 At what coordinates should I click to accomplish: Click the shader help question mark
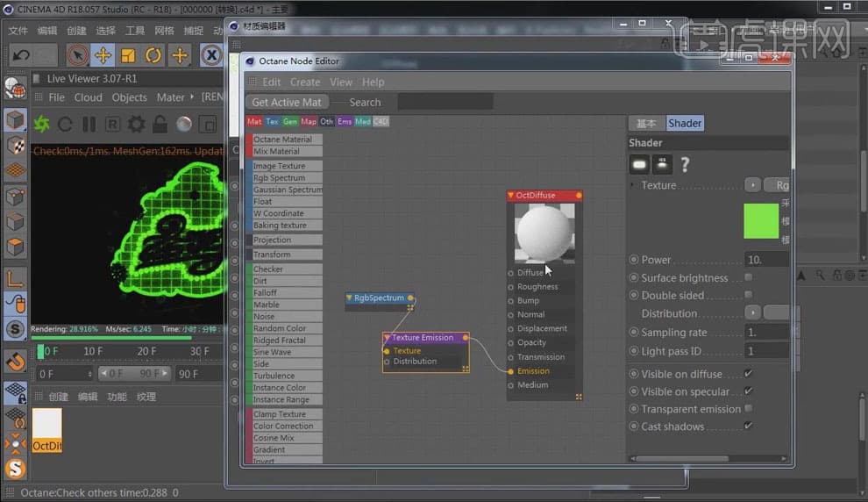(x=685, y=164)
